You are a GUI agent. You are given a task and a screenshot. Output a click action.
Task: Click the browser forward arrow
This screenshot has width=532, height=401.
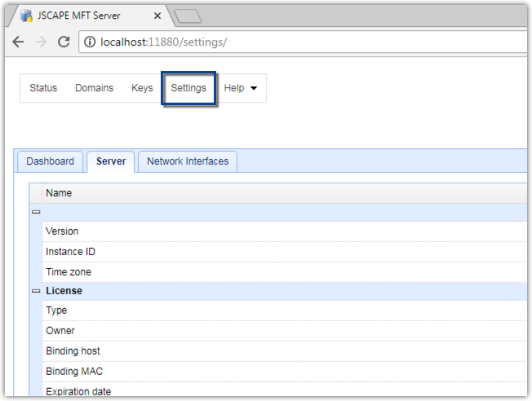tap(41, 42)
